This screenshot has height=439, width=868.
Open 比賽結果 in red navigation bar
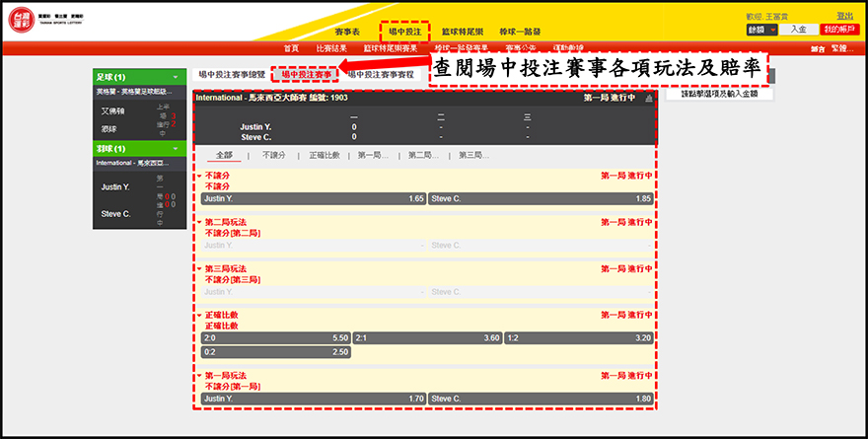click(x=331, y=47)
